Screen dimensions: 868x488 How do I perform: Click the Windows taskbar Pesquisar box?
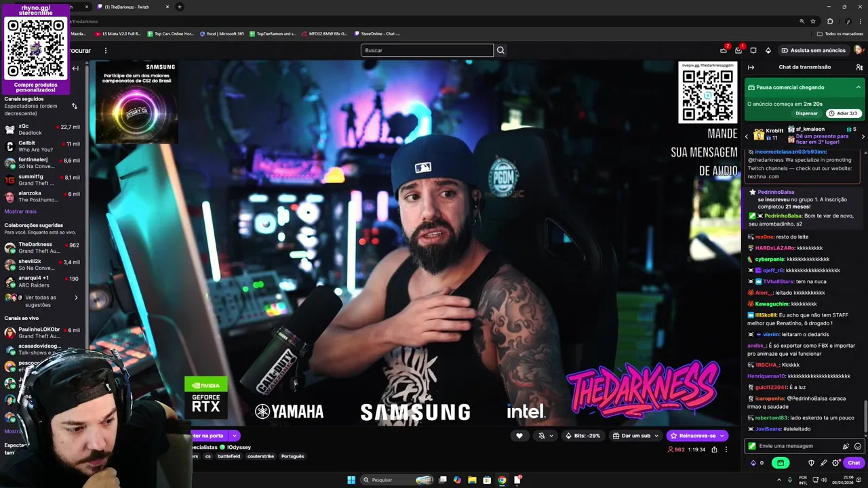(397, 480)
